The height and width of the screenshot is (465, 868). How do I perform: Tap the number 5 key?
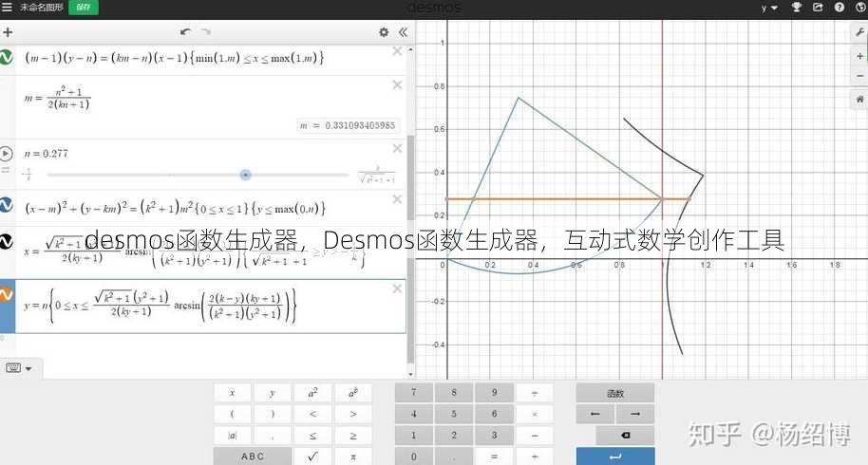[454, 414]
